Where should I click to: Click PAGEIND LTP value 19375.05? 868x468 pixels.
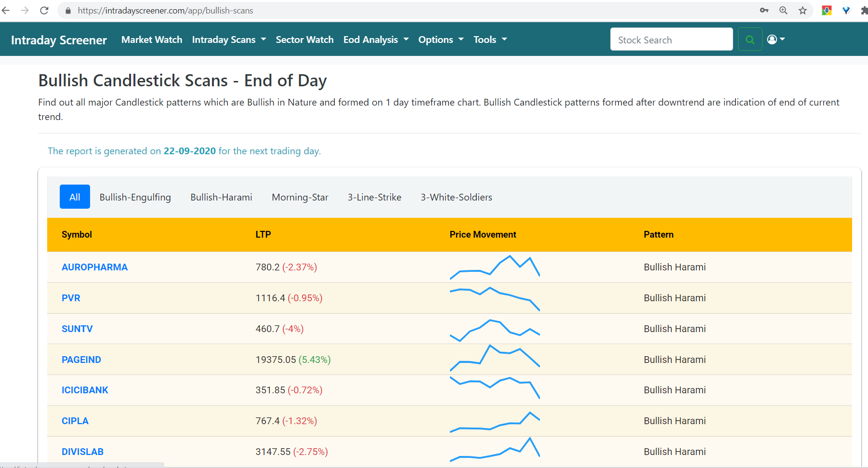pyautogui.click(x=276, y=360)
